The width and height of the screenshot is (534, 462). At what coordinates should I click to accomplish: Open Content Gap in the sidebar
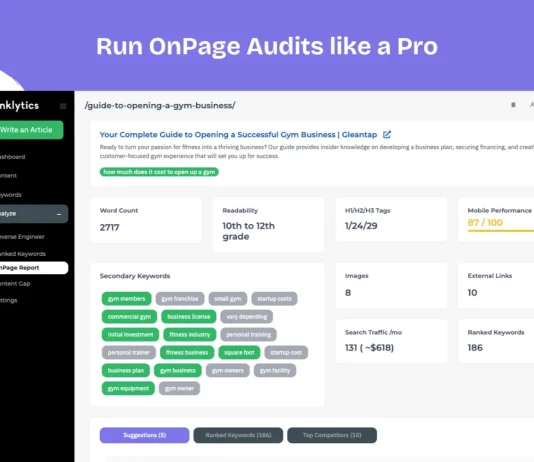point(15,284)
